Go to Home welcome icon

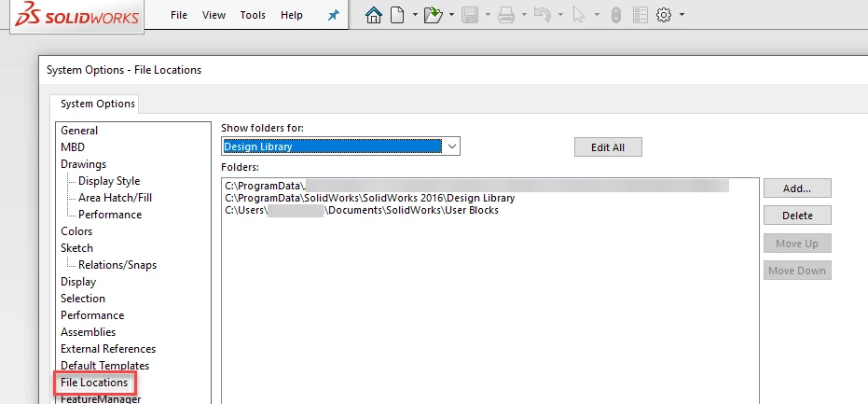click(x=374, y=15)
